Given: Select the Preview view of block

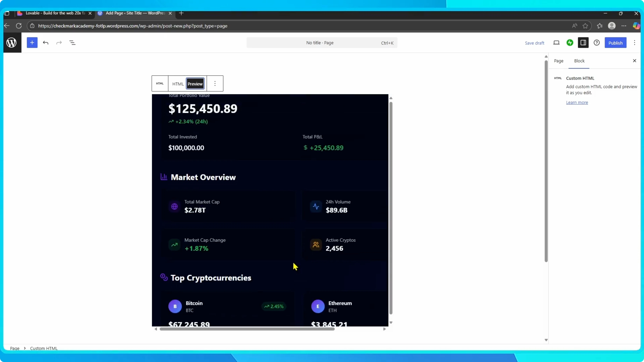Looking at the screenshot, I should 195,84.
